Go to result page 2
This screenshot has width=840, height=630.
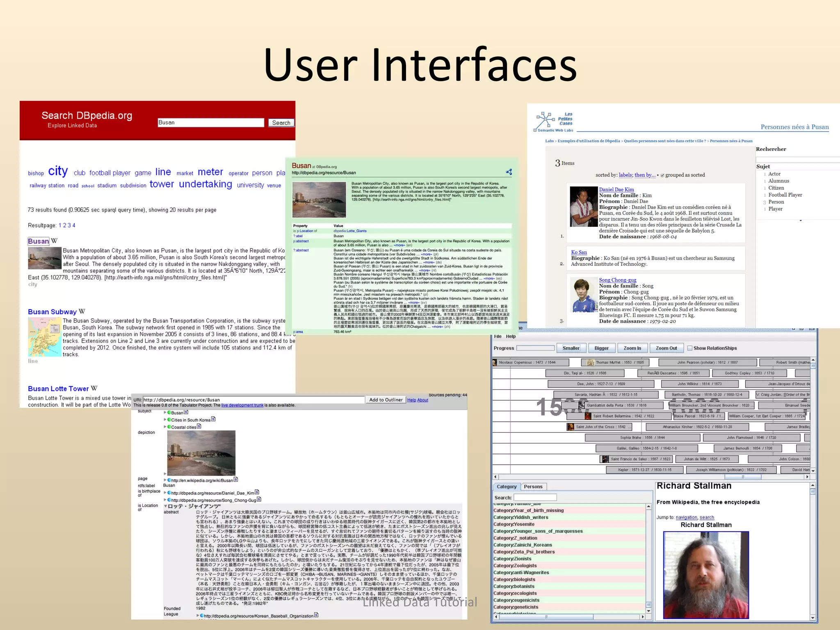click(x=64, y=225)
